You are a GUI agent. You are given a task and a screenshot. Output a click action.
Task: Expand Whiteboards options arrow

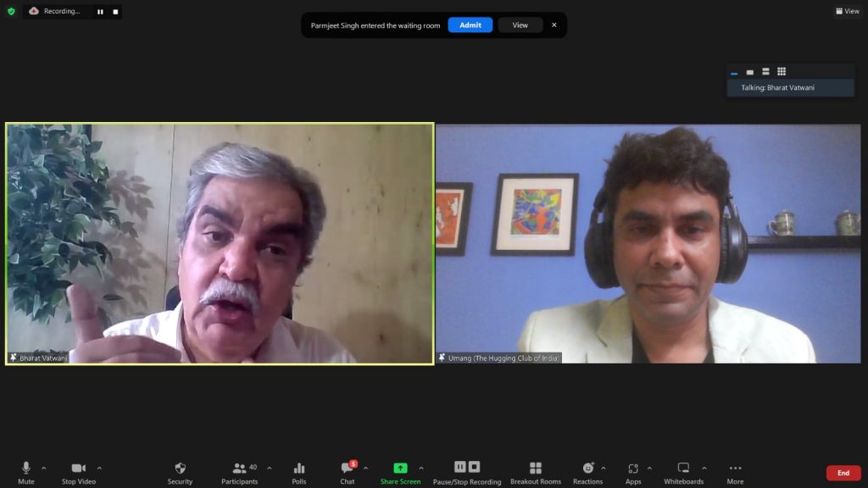click(704, 468)
